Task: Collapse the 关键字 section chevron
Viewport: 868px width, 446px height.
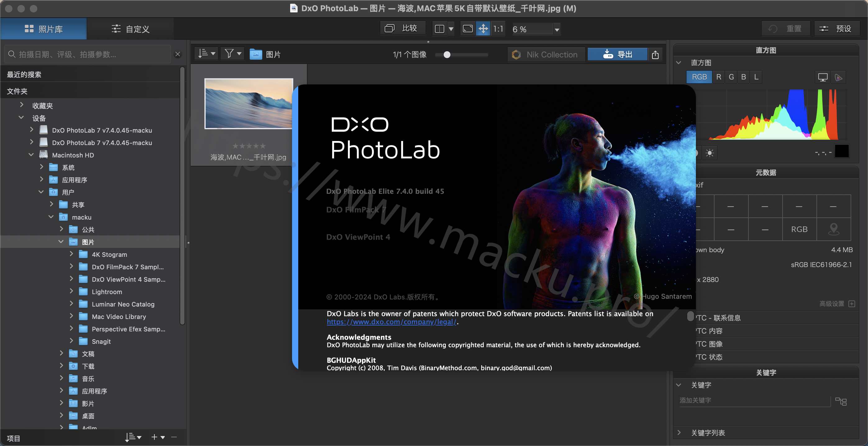Action: (x=678, y=385)
